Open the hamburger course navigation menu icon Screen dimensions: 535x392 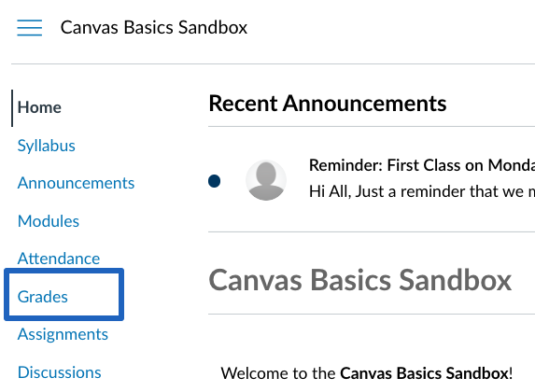30,28
